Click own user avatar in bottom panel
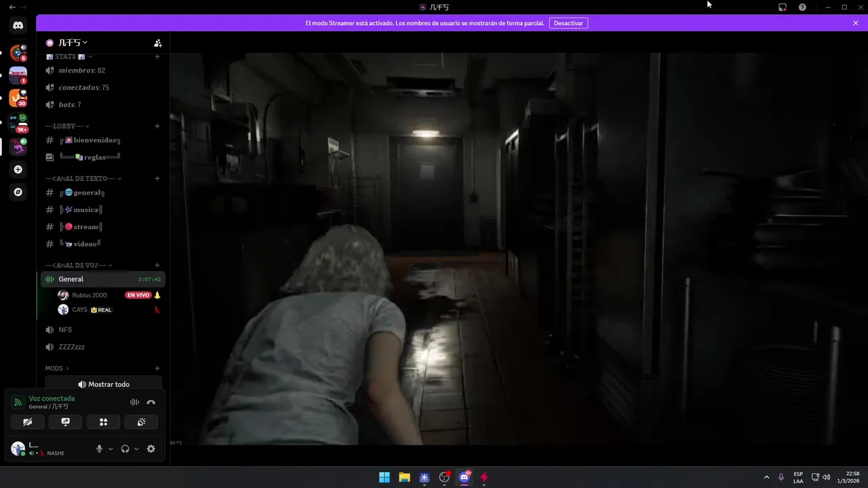This screenshot has height=488, width=868. pos(18,449)
